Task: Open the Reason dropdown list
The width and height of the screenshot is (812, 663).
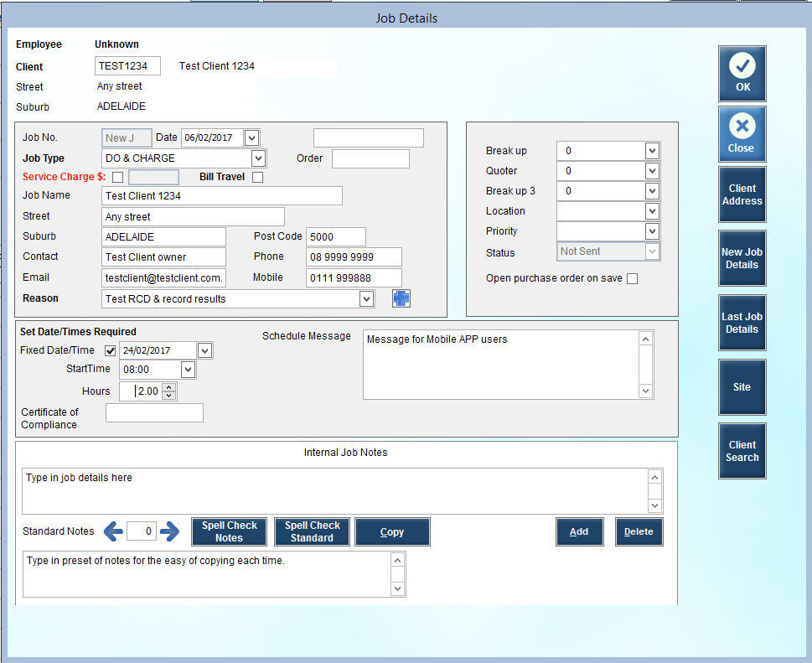Action: click(366, 299)
